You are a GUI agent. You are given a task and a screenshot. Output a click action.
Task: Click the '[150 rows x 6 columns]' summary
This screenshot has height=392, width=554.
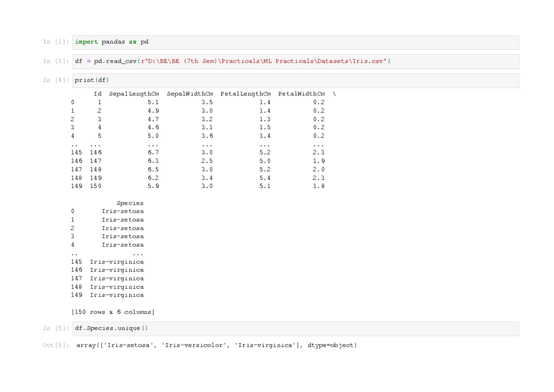click(x=113, y=312)
